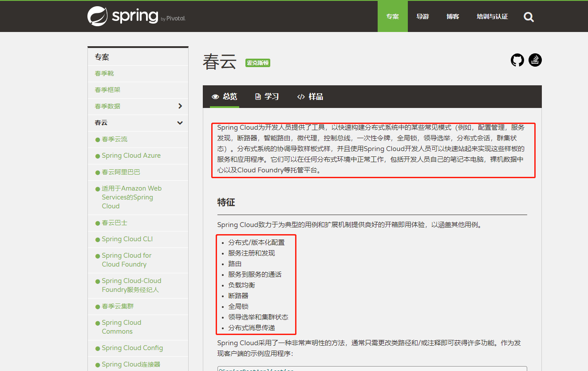Click the 负载均衡 list item
This screenshot has height=371, width=588.
[x=241, y=285]
